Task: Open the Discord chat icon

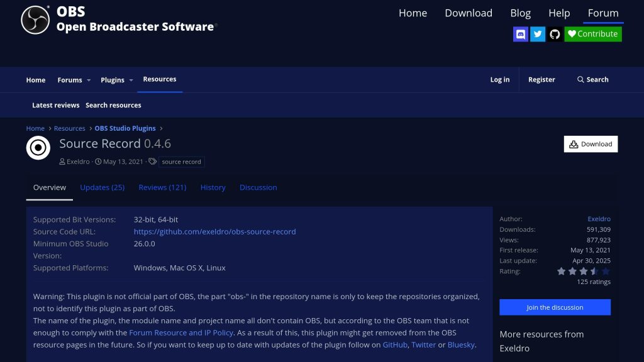Action: click(x=520, y=34)
